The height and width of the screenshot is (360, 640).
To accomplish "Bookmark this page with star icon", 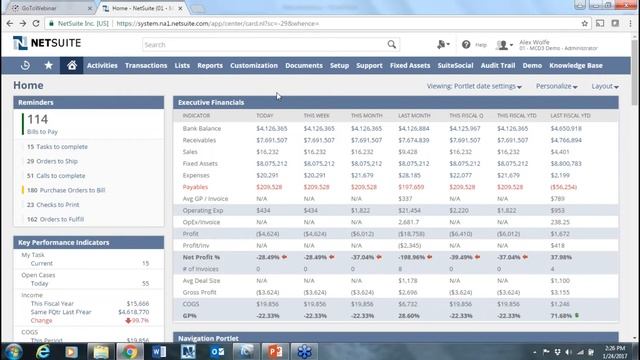I will point(584,24).
